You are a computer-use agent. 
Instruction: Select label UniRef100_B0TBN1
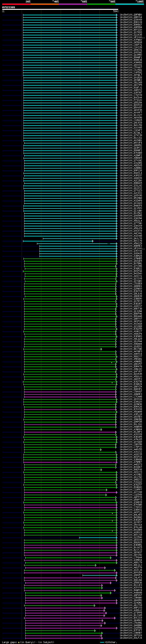click(x=131, y=263)
